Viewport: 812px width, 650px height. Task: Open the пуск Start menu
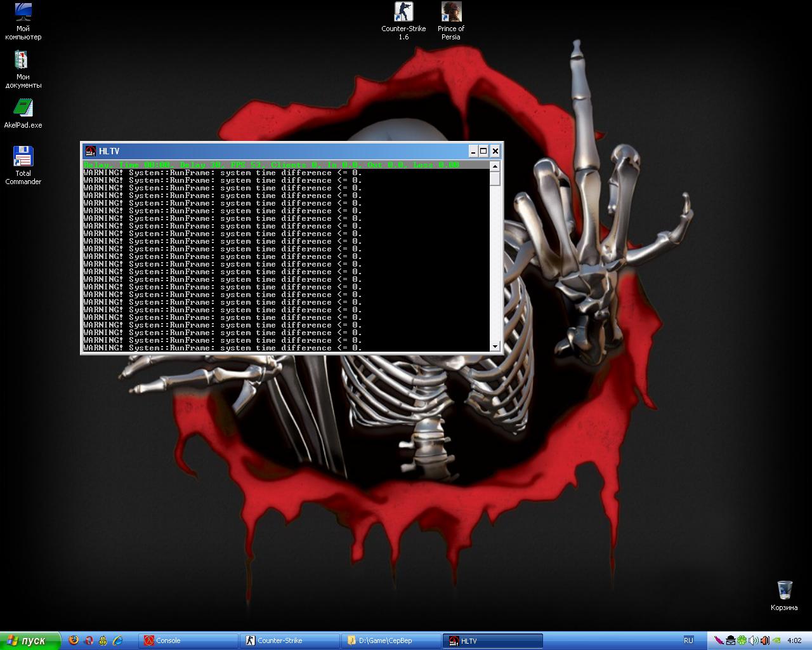(30, 640)
